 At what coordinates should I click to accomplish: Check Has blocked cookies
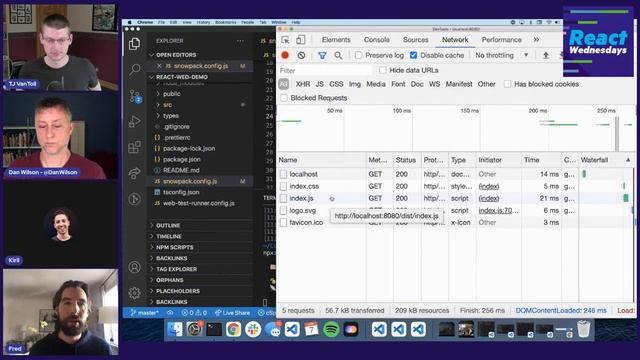point(507,84)
